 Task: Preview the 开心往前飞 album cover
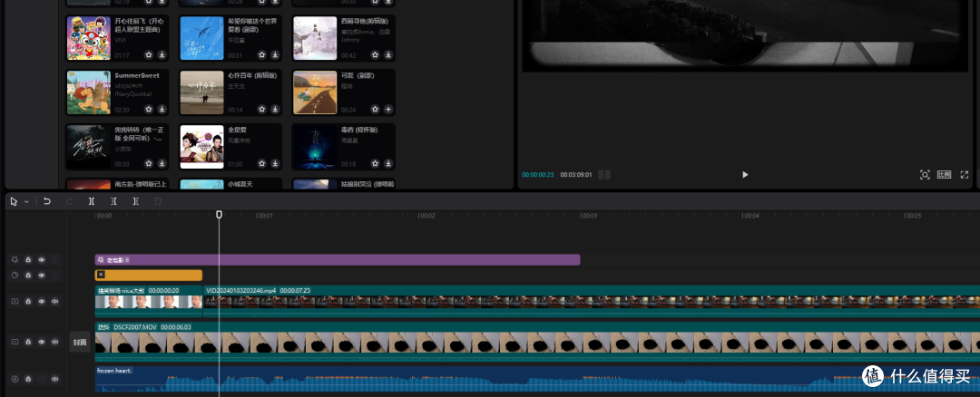coord(89,38)
